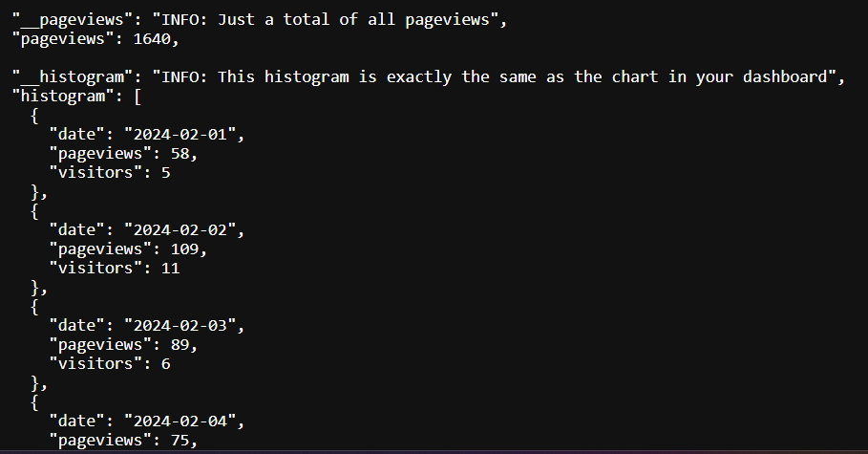Viewport: 868px width, 454px height.
Task: Click the visitors value 5
Action: [165, 173]
